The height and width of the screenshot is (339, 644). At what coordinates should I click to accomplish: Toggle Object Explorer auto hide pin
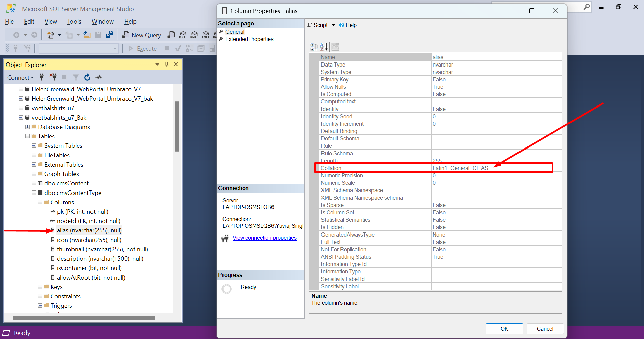click(167, 64)
